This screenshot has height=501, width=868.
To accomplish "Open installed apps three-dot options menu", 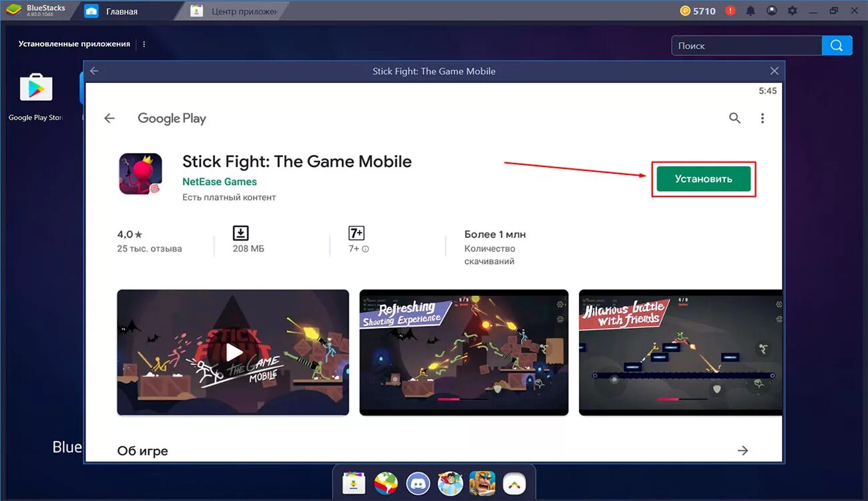I will pyautogui.click(x=144, y=44).
